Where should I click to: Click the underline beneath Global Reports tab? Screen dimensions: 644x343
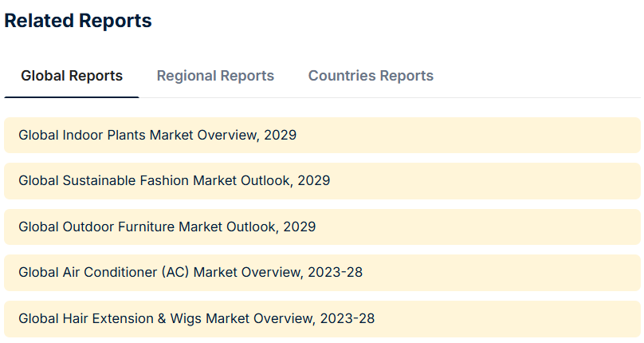coord(72,97)
